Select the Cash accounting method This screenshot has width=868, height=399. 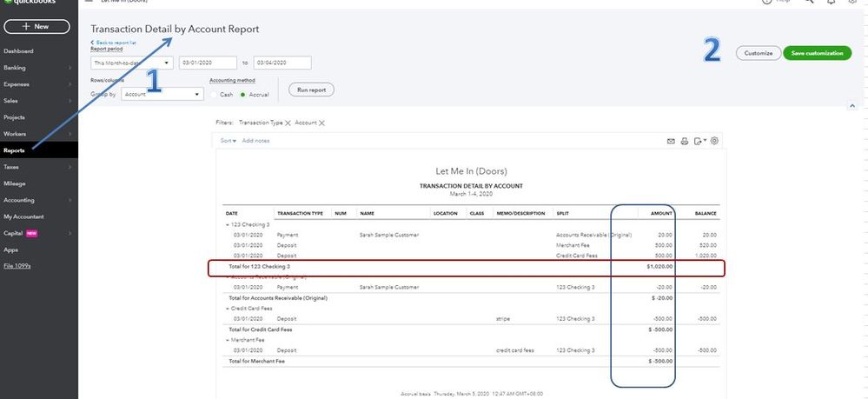pyautogui.click(x=214, y=94)
